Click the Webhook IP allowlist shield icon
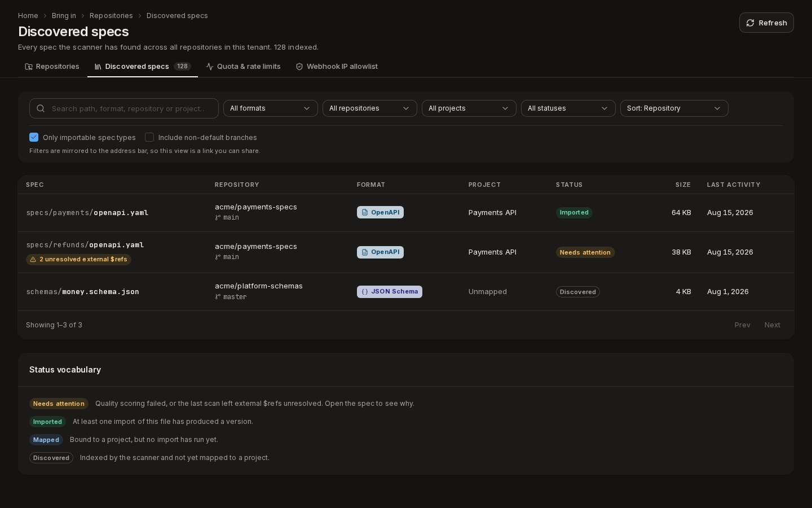The image size is (812, 508). click(x=299, y=67)
